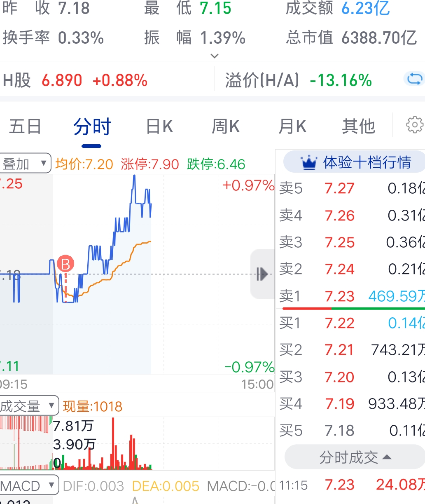Switch to the 月K tab

point(292,126)
